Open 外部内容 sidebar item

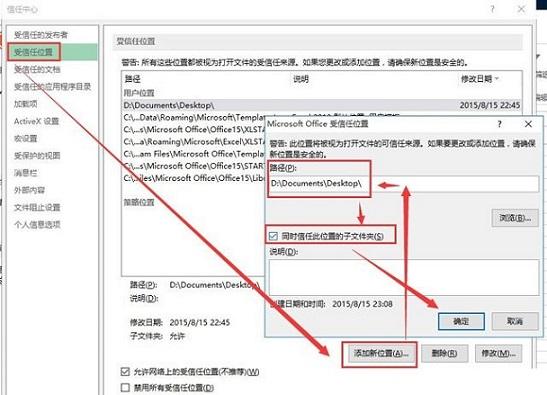click(29, 190)
